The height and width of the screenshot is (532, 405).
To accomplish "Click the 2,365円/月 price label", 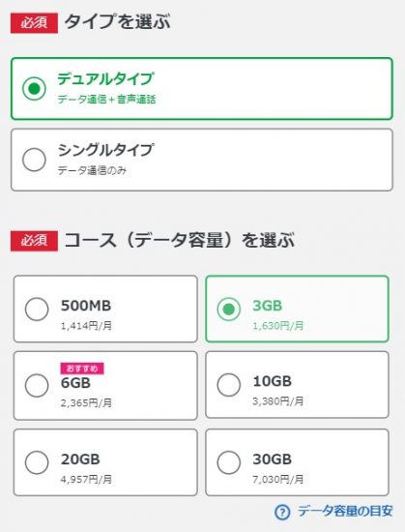I will [x=86, y=403].
